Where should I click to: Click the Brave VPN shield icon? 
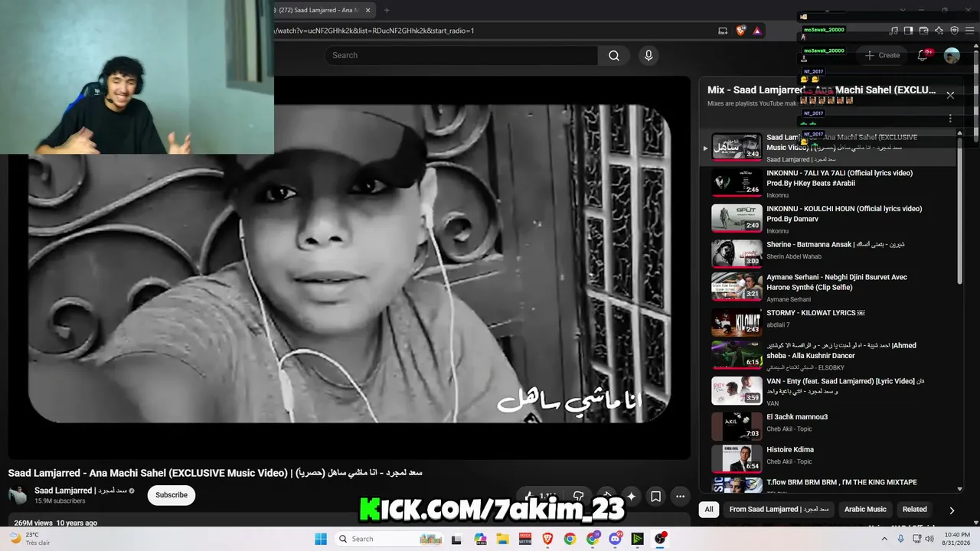click(954, 31)
